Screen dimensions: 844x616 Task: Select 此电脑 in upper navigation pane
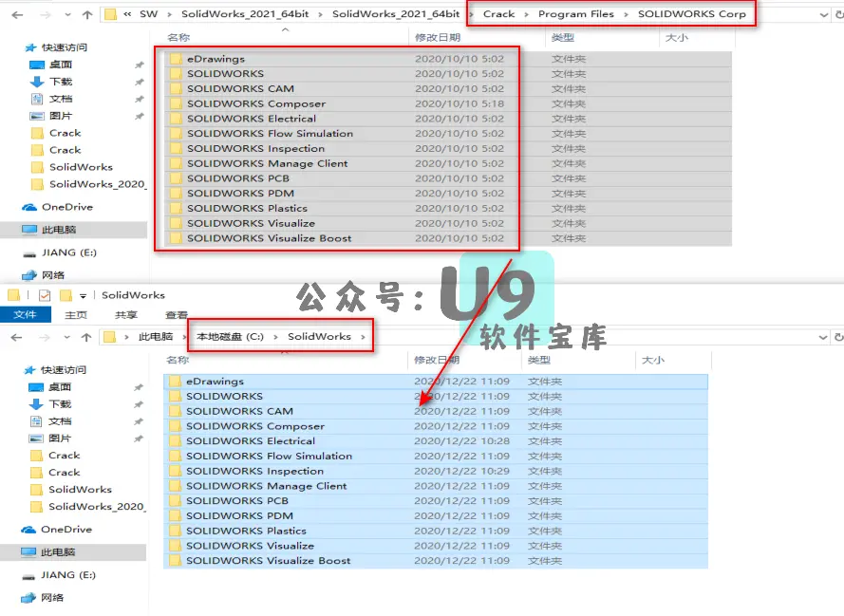[x=49, y=230]
